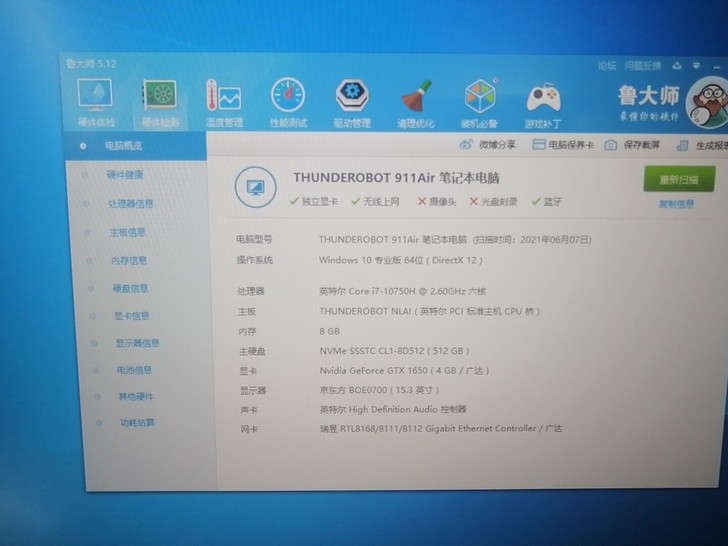Image resolution: width=728 pixels, height=546 pixels.
Task: Click the NVMe SSSTC CL1-8D512 disk value
Action: point(394,351)
